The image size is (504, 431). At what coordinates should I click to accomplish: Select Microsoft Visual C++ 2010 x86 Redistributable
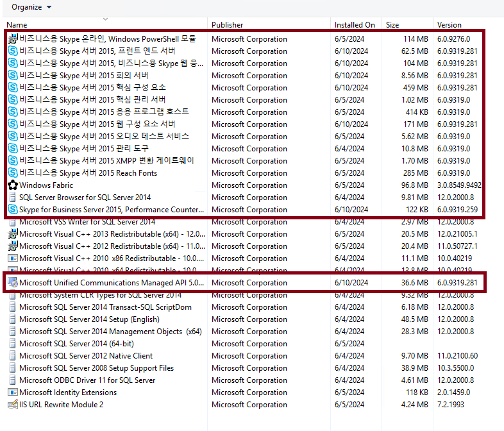pyautogui.click(x=112, y=258)
